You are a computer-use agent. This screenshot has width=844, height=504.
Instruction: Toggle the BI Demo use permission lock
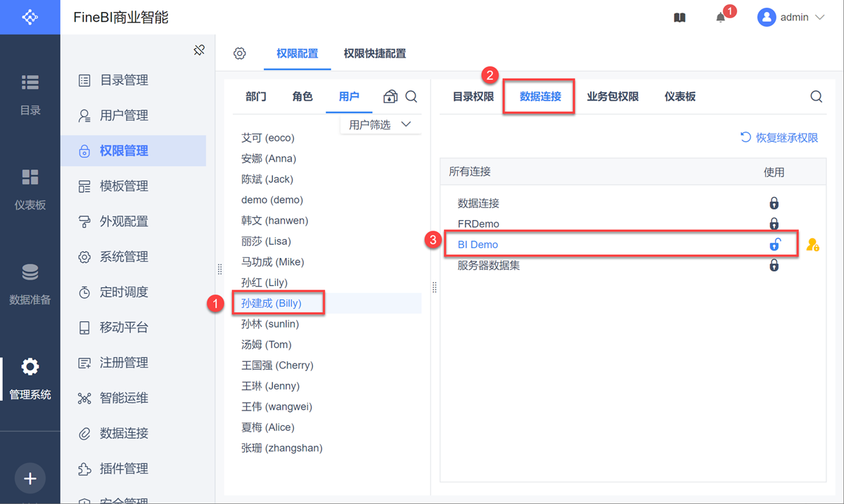click(x=774, y=245)
